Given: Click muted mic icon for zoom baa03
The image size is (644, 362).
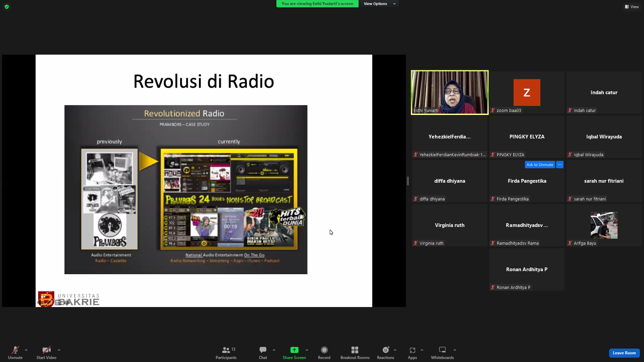Looking at the screenshot, I should (493, 110).
